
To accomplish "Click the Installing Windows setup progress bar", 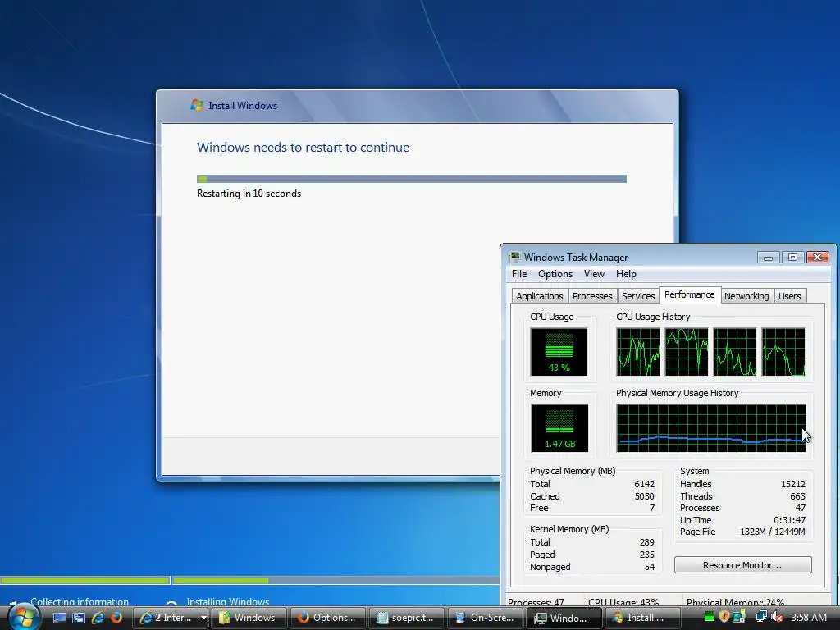I will click(x=336, y=580).
